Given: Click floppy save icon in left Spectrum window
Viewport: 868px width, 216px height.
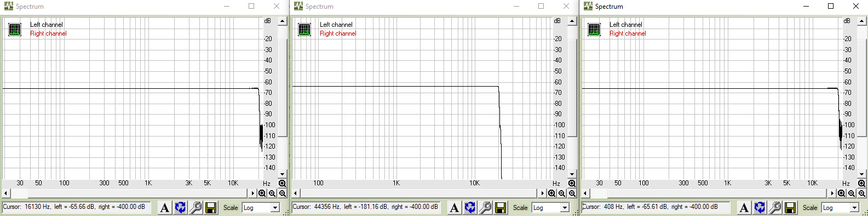Looking at the screenshot, I should [211, 208].
